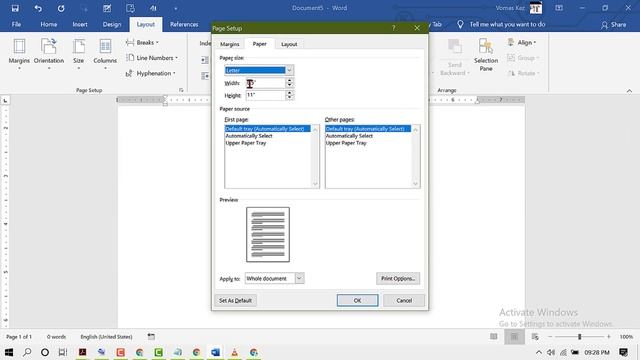Select Upper Paper Tray under First page
The width and height of the screenshot is (640, 360).
point(246,143)
